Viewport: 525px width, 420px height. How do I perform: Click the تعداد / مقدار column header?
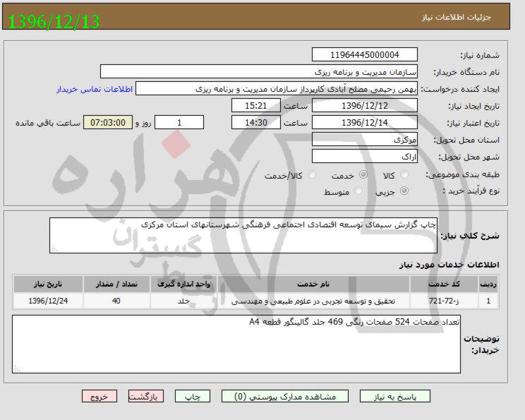pyautogui.click(x=116, y=284)
